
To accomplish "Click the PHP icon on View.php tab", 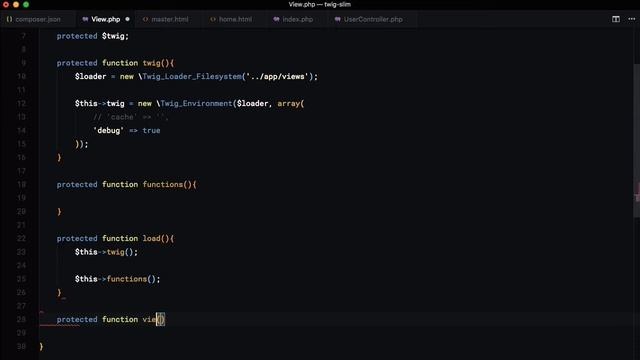I will 85,19.
